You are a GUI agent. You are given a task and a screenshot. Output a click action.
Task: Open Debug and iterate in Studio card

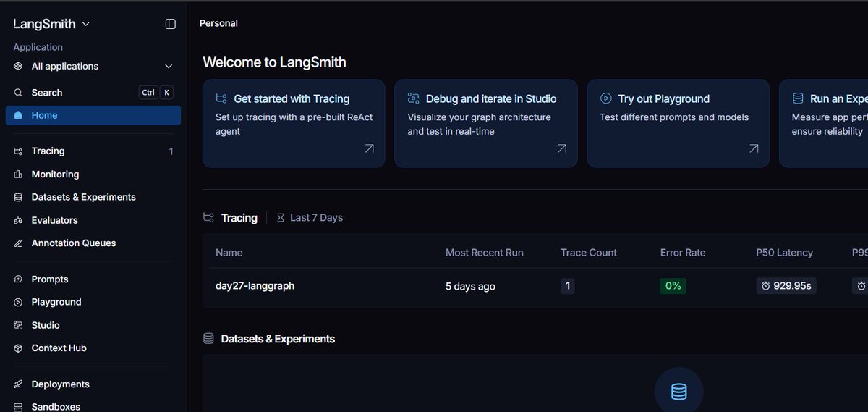pyautogui.click(x=486, y=123)
